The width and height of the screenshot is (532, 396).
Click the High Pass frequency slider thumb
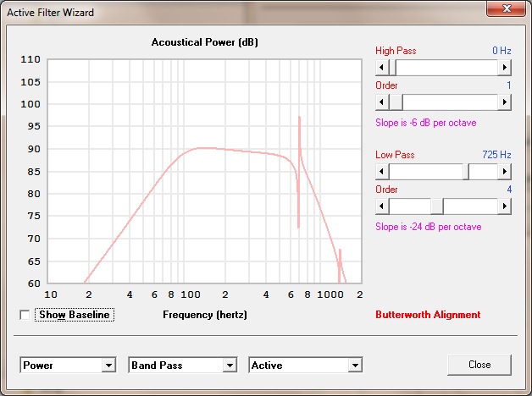point(392,68)
